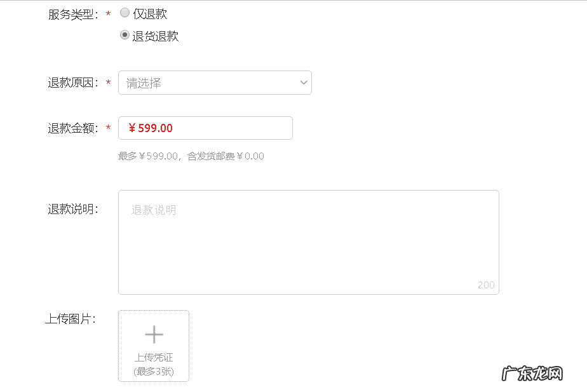
Task: Click the radio circle beside 仅退款
Action: [x=125, y=13]
